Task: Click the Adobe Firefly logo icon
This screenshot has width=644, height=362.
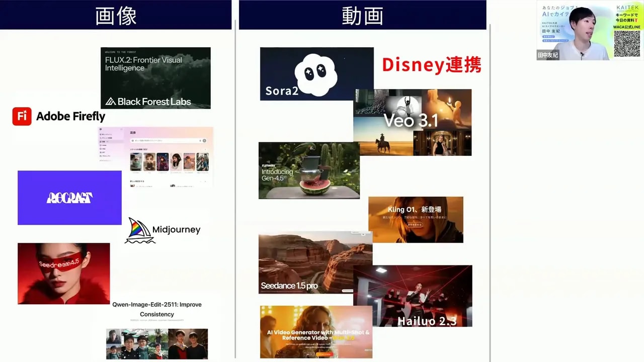Action: [x=21, y=116]
